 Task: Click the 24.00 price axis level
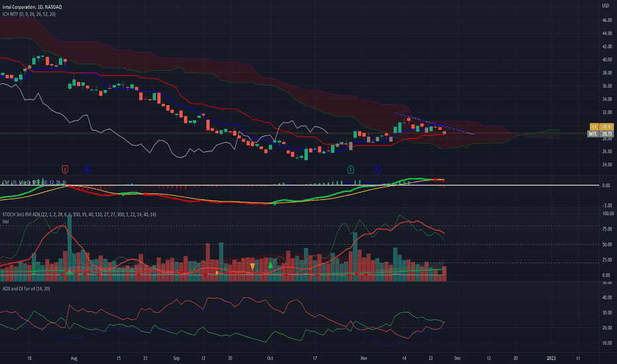pos(607,165)
